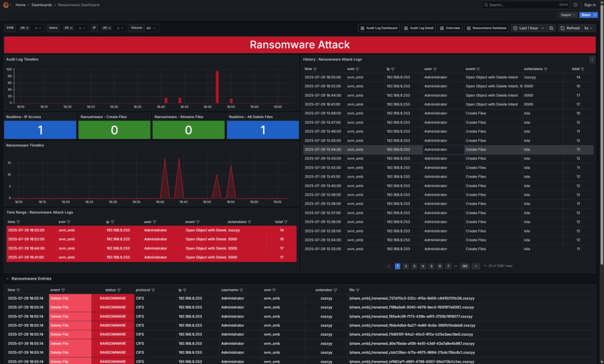Filter History logs by event column
Viewport: 604px width, 364px height.
click(478, 70)
